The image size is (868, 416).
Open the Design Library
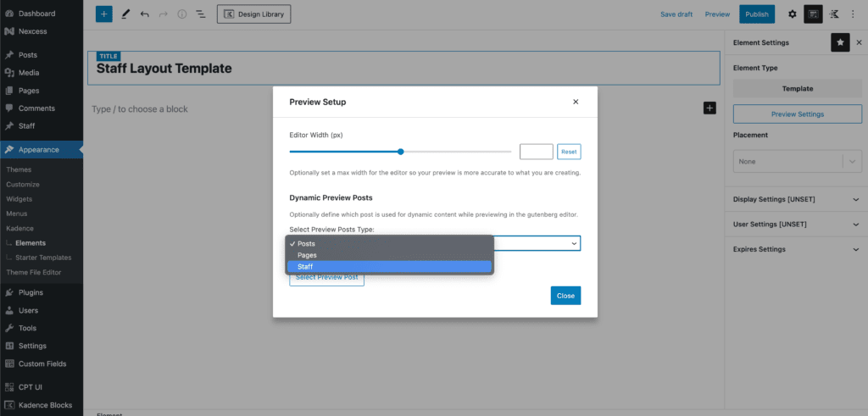click(x=253, y=14)
